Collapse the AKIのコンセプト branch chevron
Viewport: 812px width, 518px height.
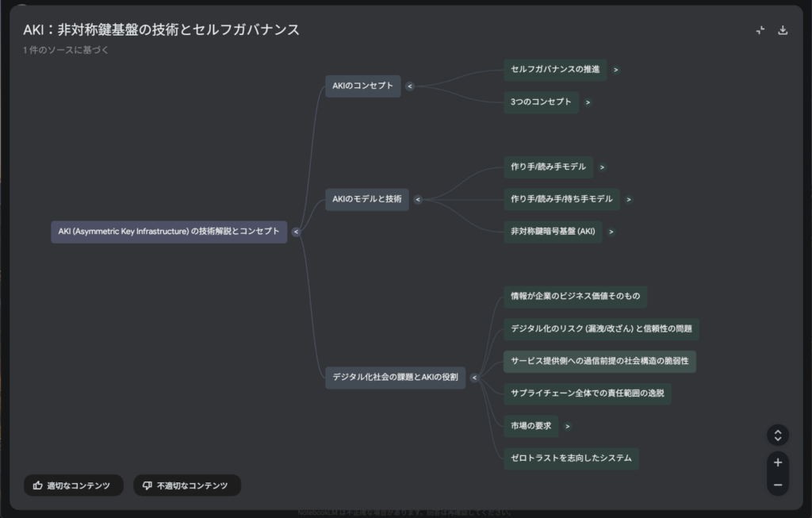410,86
